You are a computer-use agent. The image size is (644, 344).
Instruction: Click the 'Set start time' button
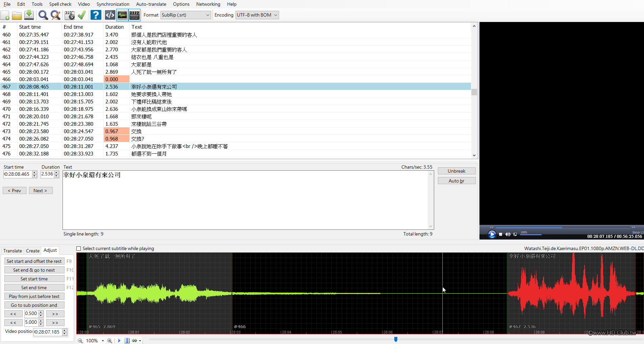click(x=34, y=279)
